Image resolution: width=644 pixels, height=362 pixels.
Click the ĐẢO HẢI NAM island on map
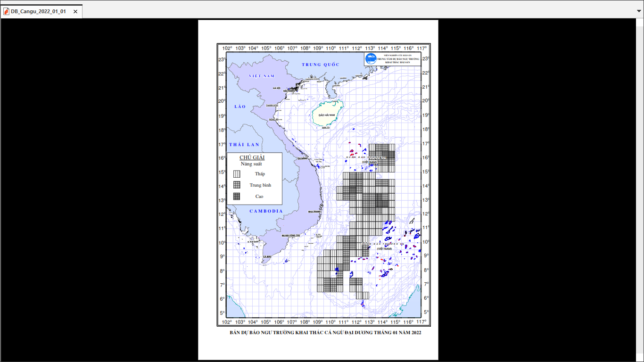click(327, 115)
